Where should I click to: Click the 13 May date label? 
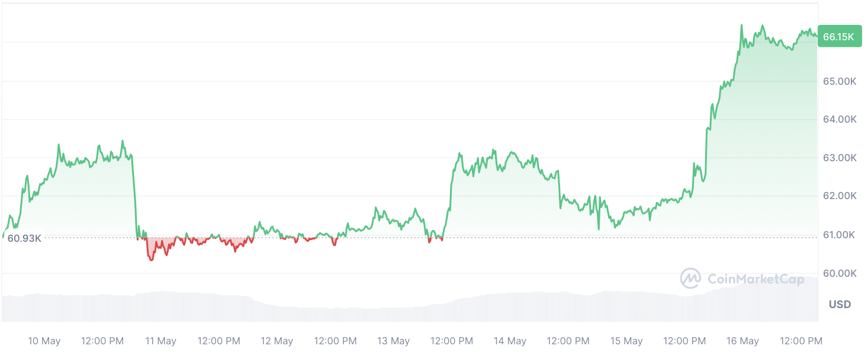394,341
